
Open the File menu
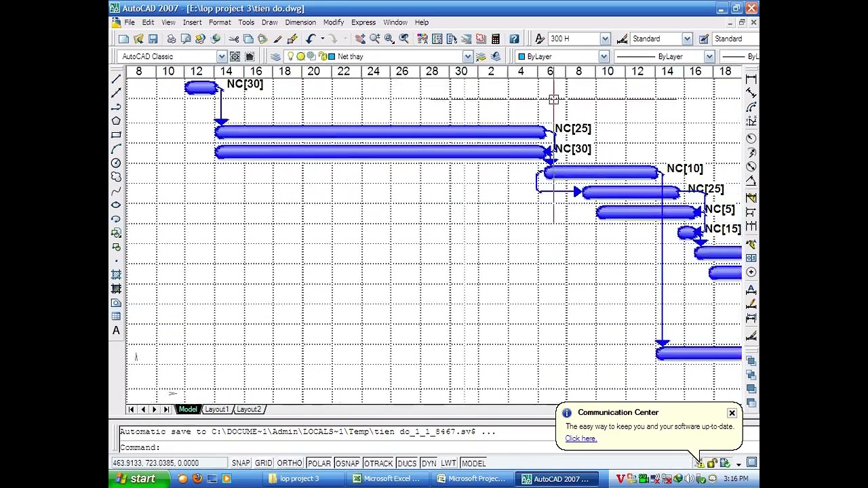pyautogui.click(x=129, y=22)
